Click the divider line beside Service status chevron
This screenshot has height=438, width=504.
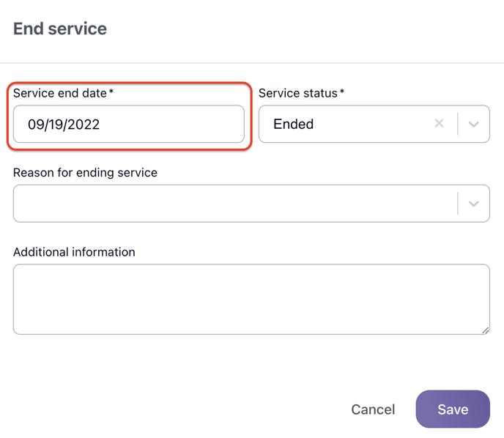[458, 125]
